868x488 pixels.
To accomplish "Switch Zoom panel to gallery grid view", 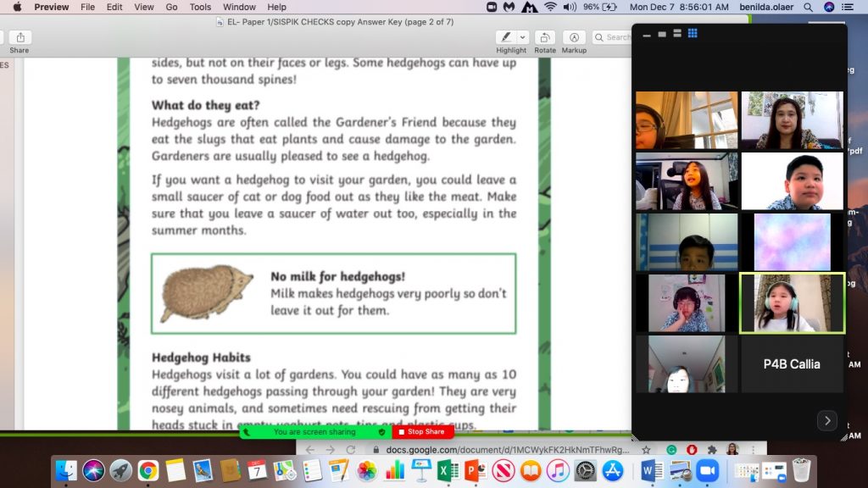I will (693, 34).
